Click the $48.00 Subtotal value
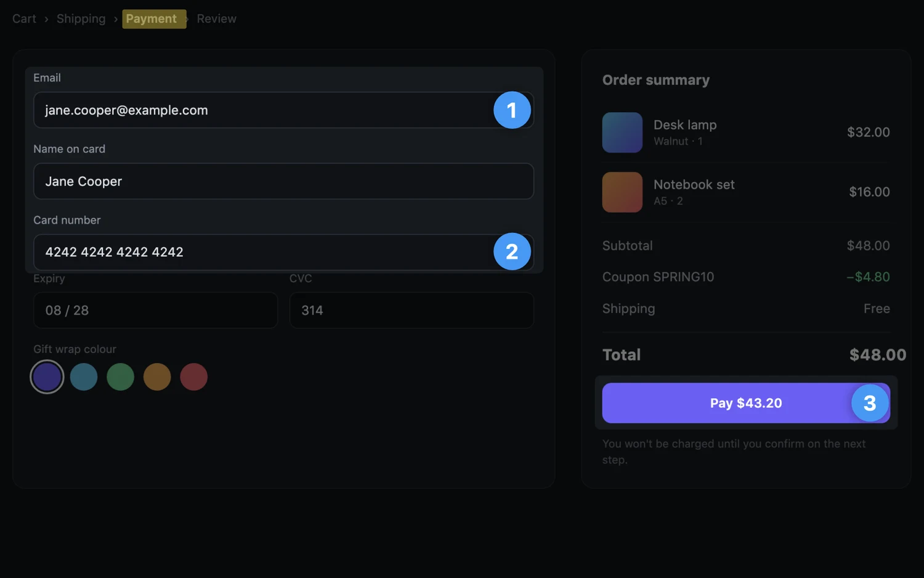Screen dimensions: 924x578 coord(868,246)
